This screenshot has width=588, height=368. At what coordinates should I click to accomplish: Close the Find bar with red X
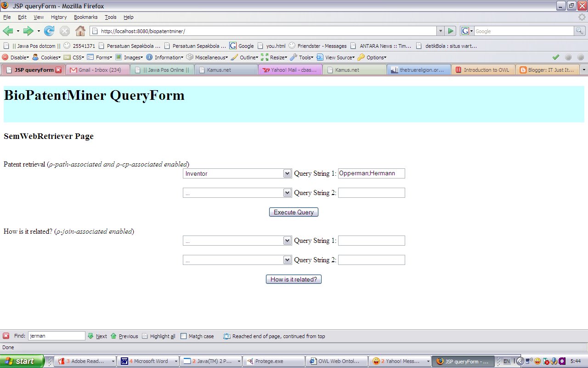click(6, 336)
